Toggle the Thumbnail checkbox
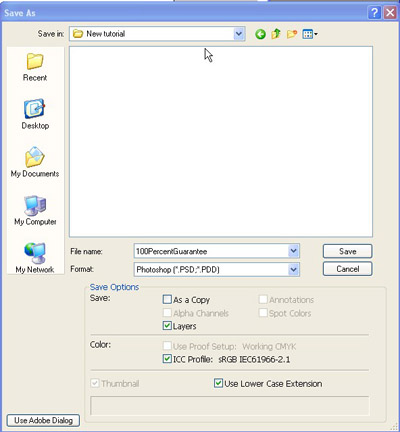 tap(95, 383)
